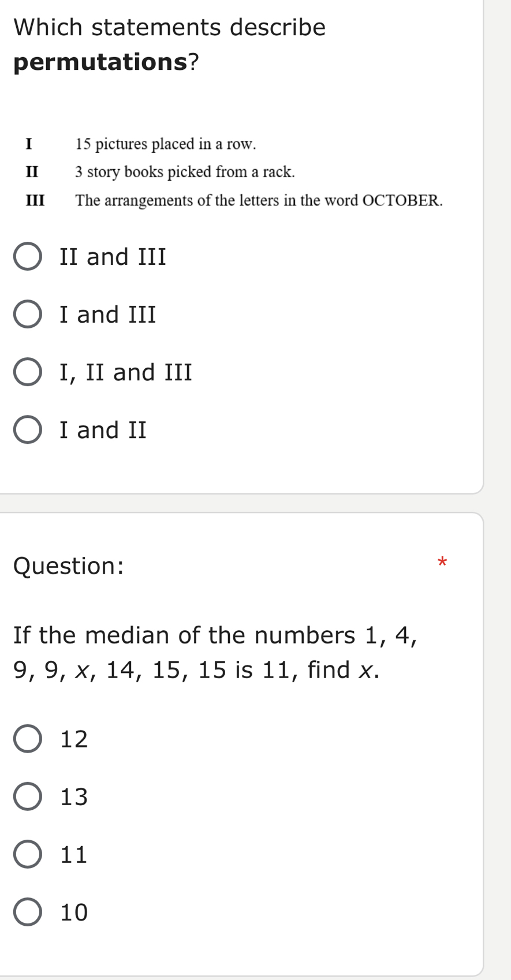Image resolution: width=511 pixels, height=980 pixels.
Task: Choose the "I and III" answer option
Action: pos(28,315)
